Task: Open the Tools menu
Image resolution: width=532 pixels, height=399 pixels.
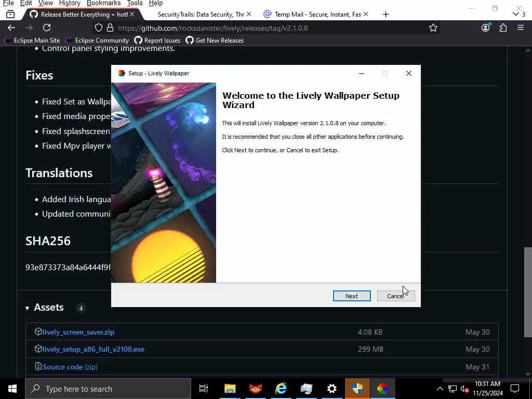Action: tap(135, 3)
